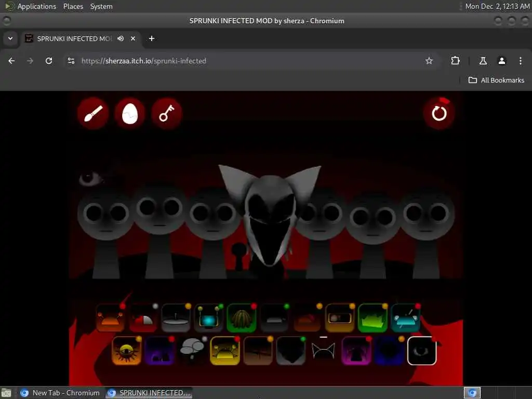
Task: Pick the red and gray half-dome icon
Action: tap(143, 318)
